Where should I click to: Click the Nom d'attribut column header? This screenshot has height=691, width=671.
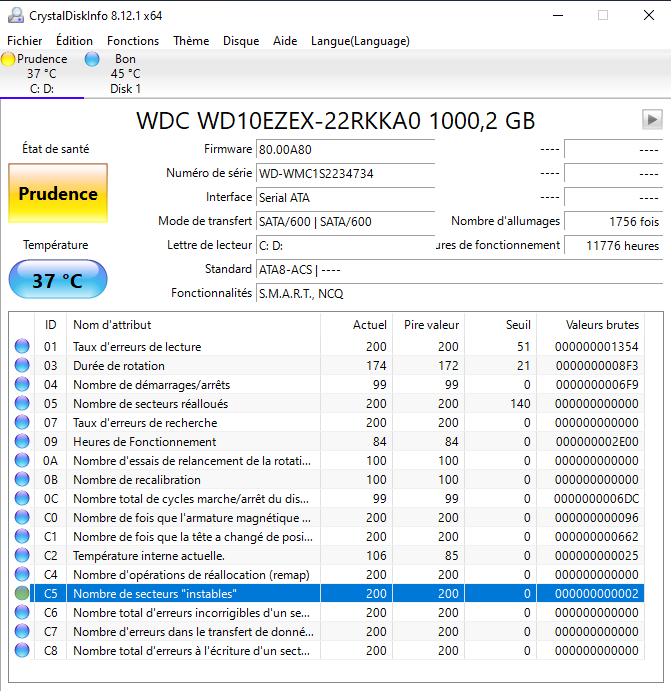[x=193, y=325]
